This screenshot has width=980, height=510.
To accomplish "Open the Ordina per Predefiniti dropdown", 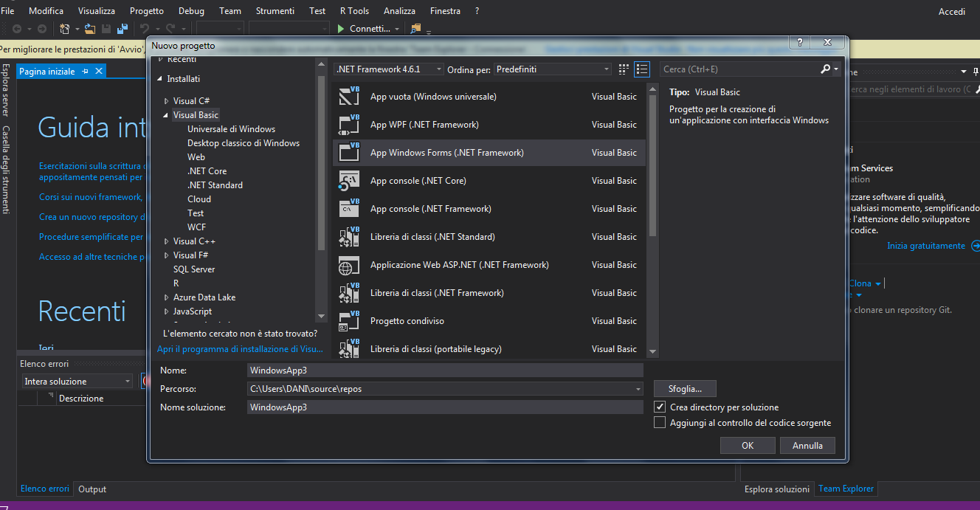I will (x=553, y=69).
